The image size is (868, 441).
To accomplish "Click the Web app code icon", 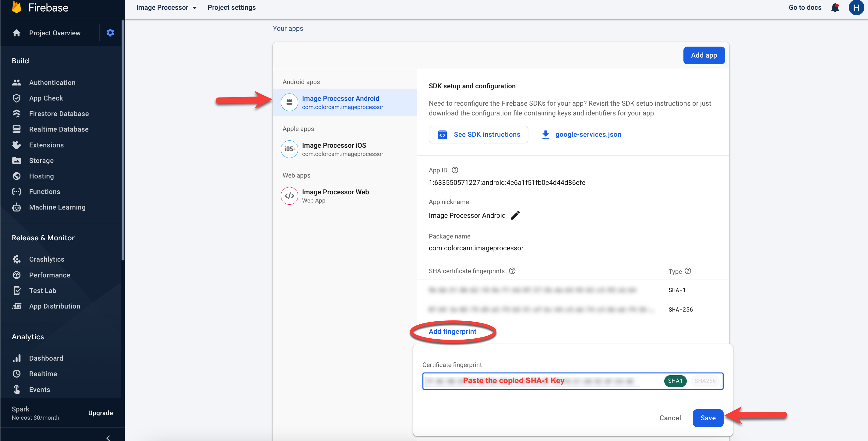I will (289, 196).
